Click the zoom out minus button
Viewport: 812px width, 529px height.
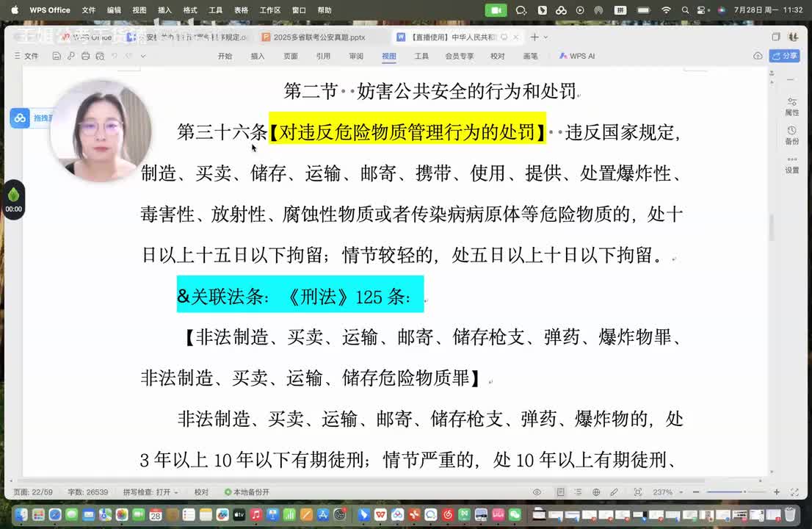click(696, 492)
